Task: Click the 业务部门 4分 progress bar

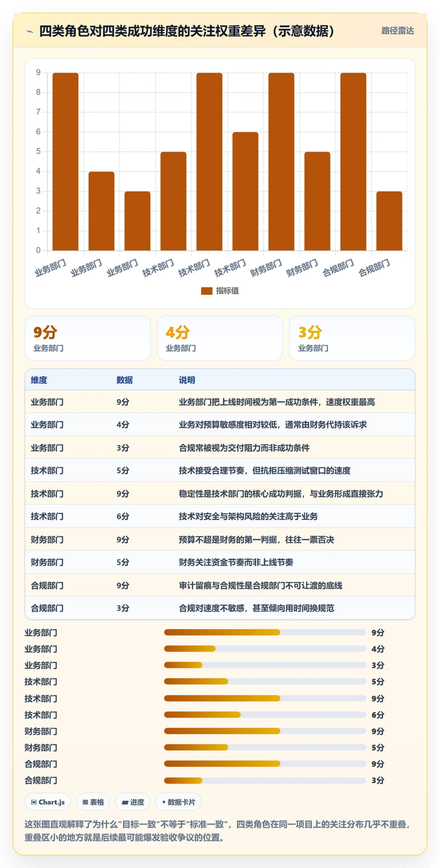Action: pyautogui.click(x=265, y=649)
